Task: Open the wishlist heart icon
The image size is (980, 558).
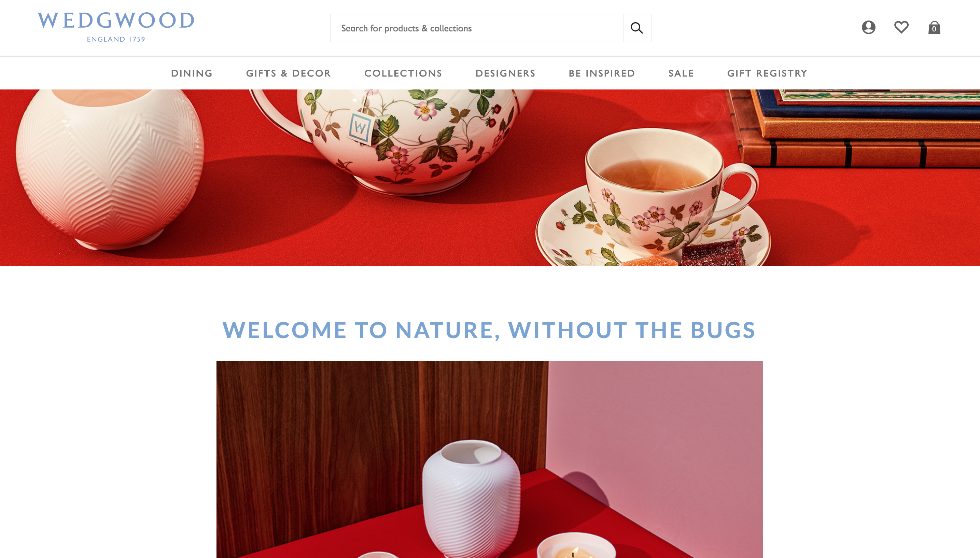Action: [x=901, y=27]
